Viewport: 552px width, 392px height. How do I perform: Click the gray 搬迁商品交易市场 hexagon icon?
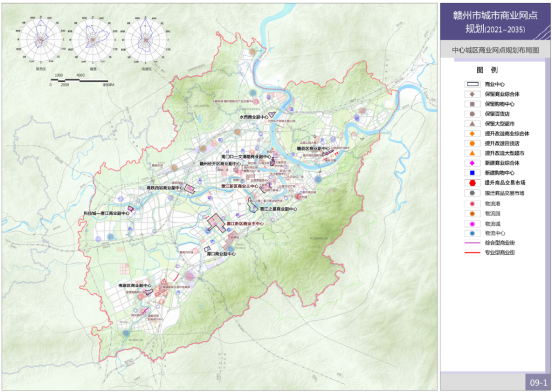(472, 193)
